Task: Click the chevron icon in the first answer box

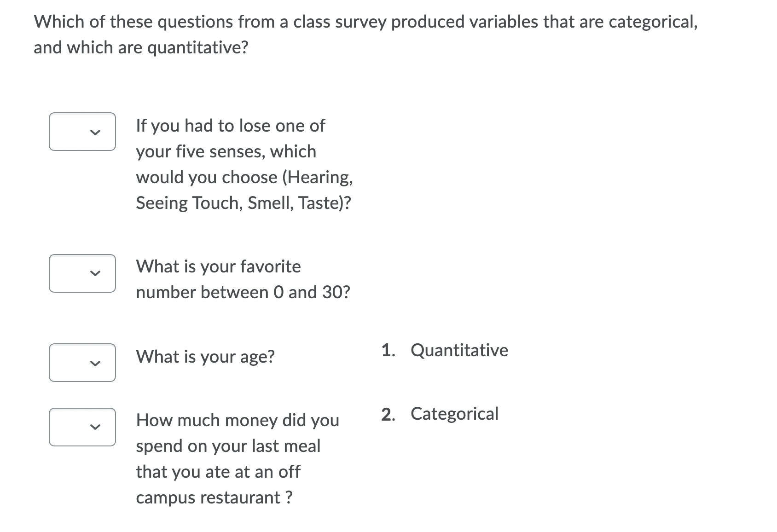Action: pos(94,133)
